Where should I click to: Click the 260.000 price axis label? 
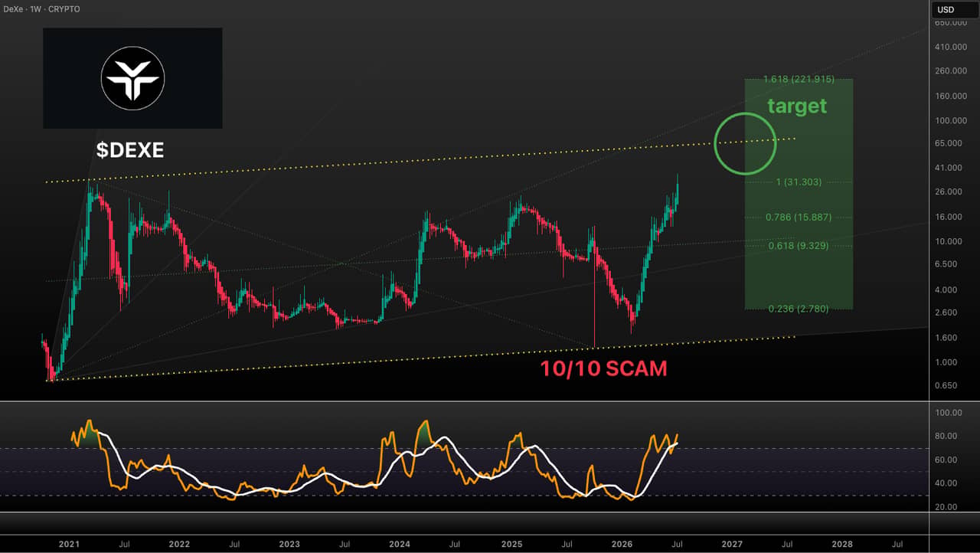[949, 70]
